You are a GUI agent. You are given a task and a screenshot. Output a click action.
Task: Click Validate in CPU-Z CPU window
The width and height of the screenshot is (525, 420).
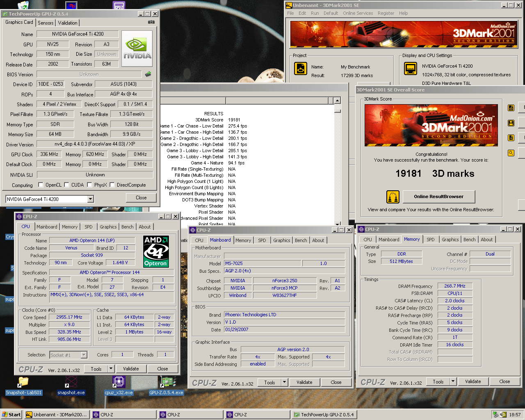coord(131,369)
